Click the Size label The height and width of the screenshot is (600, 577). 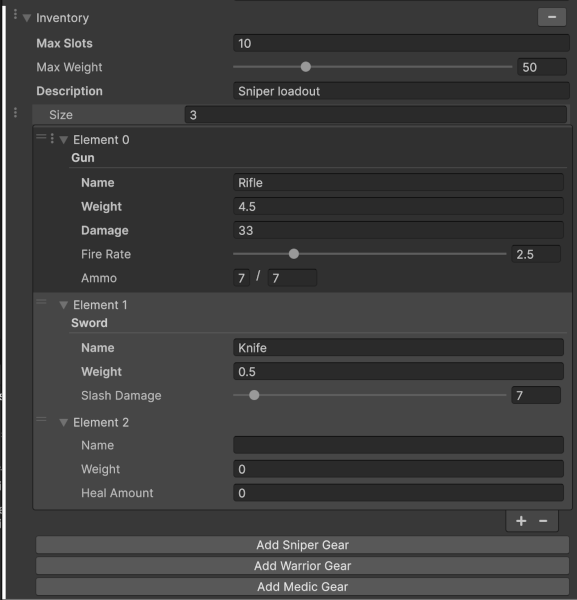(61, 115)
